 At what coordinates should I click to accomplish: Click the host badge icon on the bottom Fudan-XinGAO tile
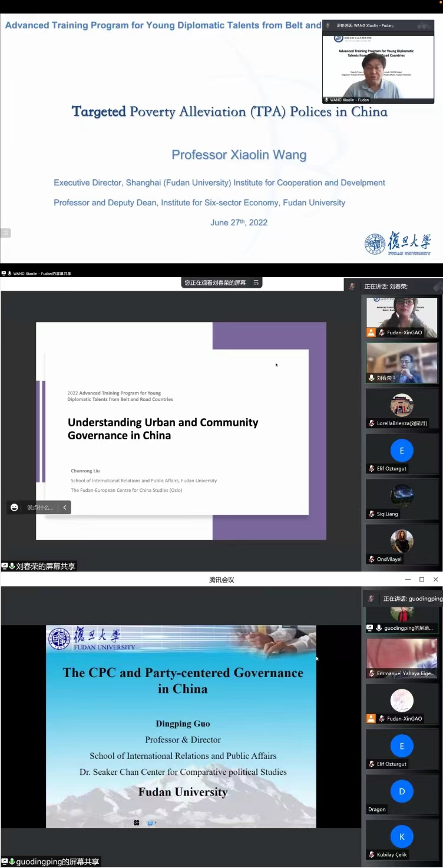tap(371, 719)
